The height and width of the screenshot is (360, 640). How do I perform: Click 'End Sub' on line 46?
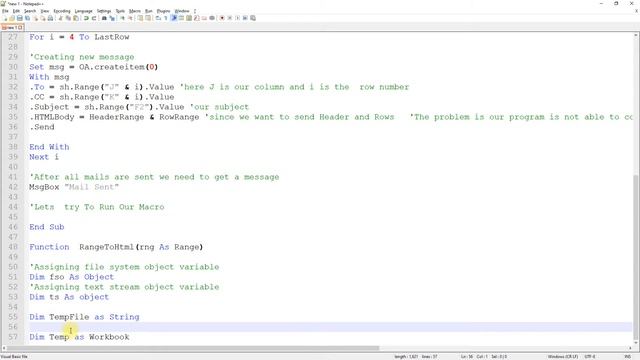[47, 227]
